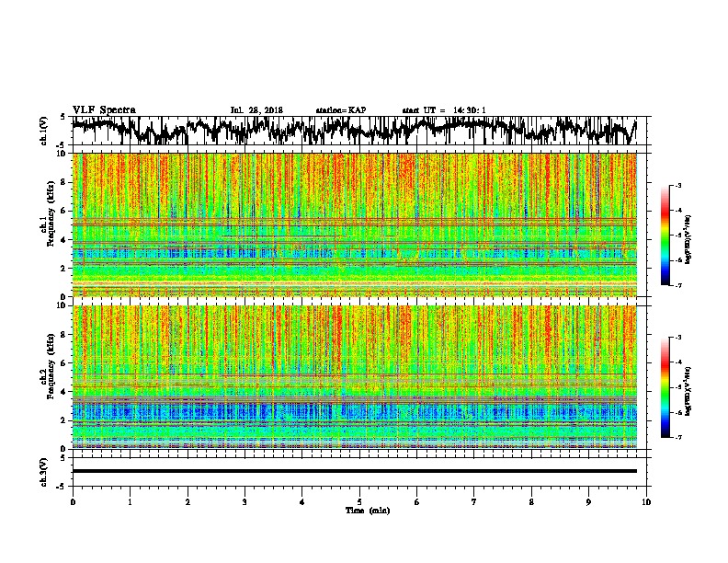This screenshot has height=563, width=728.
Task: Click the ch.2 colorbar "log(PSD)" unit label
Action: point(688,391)
